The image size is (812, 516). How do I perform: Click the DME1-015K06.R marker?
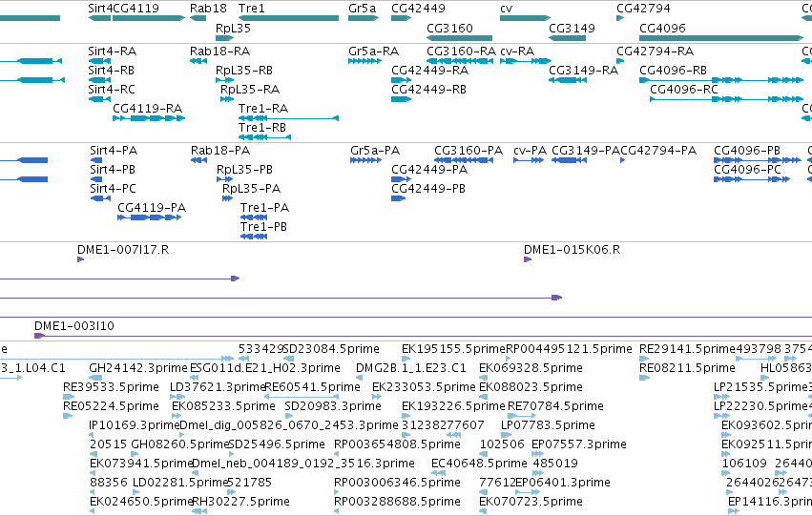click(x=528, y=259)
